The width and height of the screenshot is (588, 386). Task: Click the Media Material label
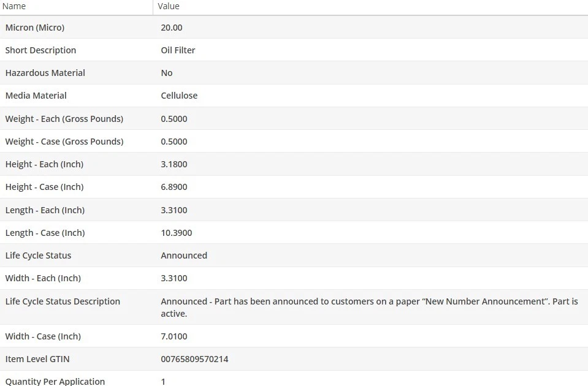[36, 96]
